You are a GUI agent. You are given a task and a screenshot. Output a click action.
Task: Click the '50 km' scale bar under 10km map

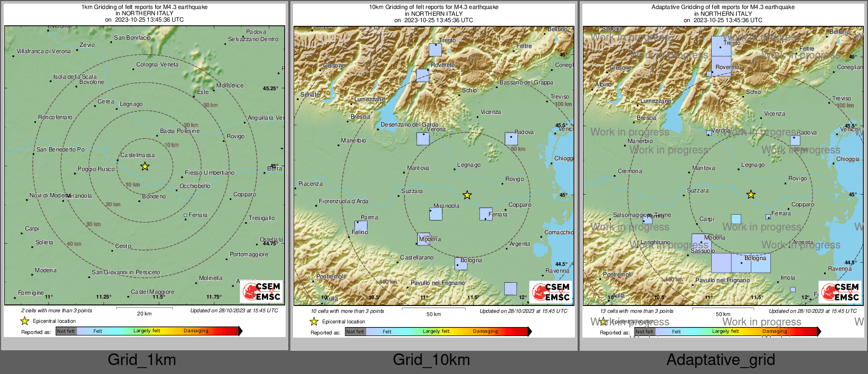433,311
